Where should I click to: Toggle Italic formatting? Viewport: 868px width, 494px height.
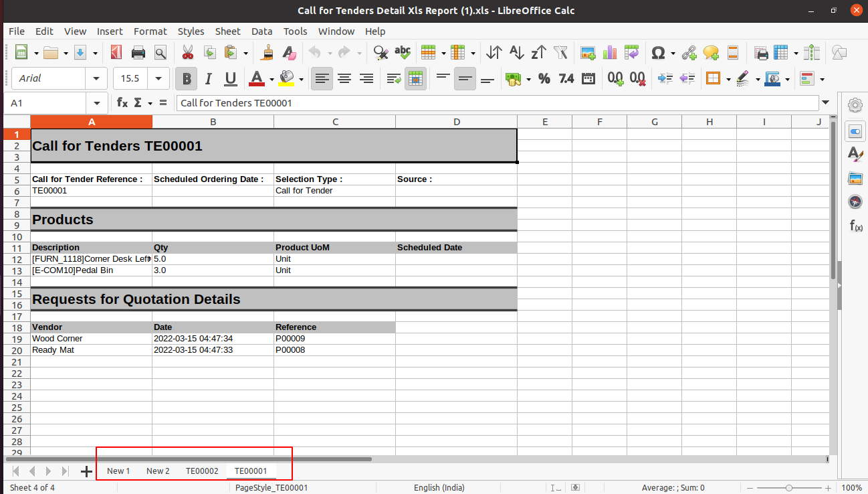(209, 78)
